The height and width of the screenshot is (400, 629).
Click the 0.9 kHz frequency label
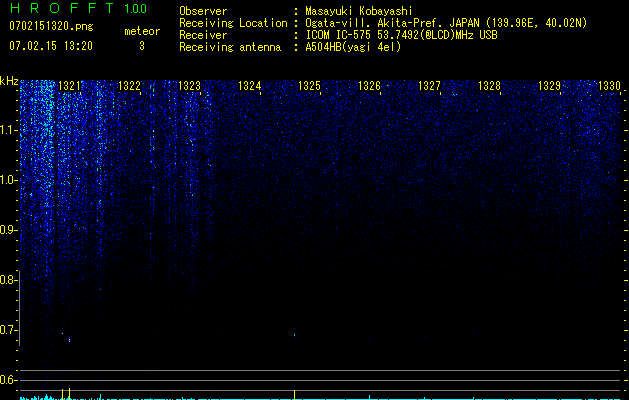tap(7, 230)
